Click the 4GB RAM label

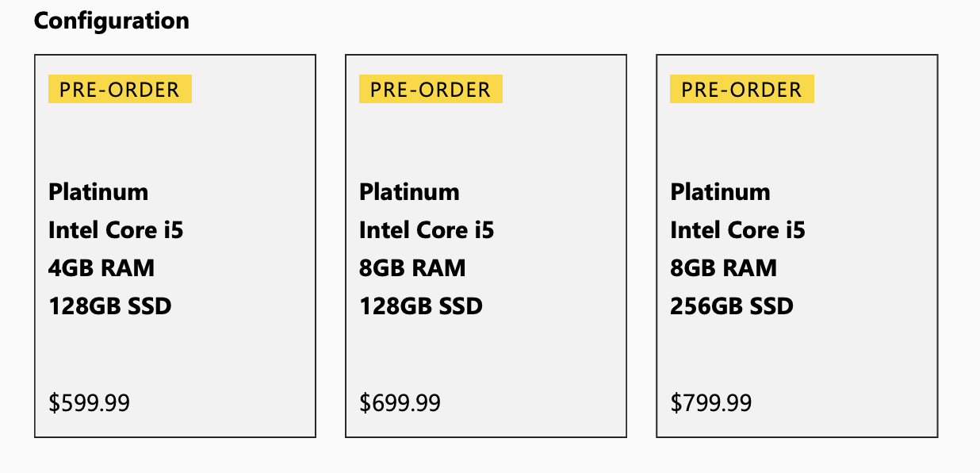[x=101, y=268]
